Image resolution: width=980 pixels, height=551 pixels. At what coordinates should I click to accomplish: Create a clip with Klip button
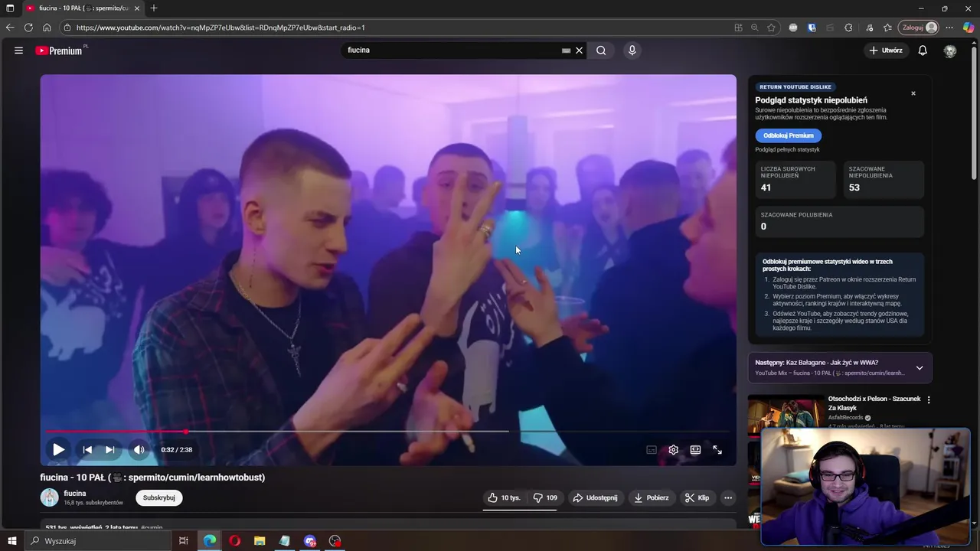point(697,497)
